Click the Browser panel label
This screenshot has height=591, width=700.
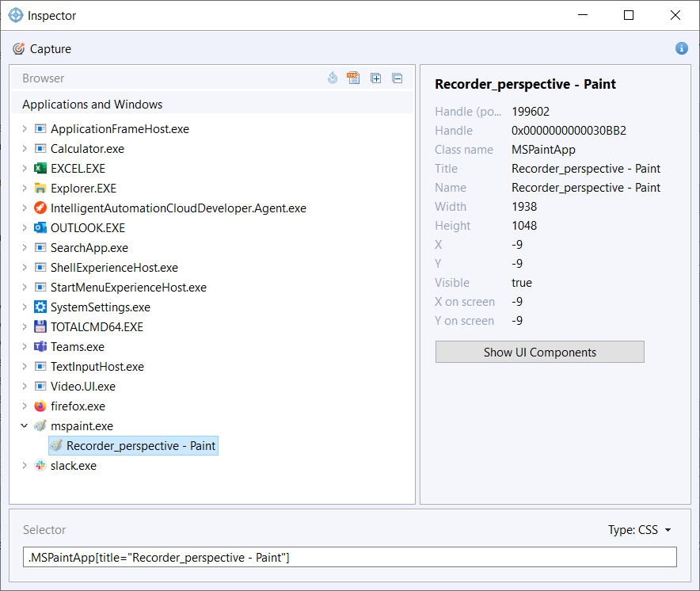tap(44, 78)
